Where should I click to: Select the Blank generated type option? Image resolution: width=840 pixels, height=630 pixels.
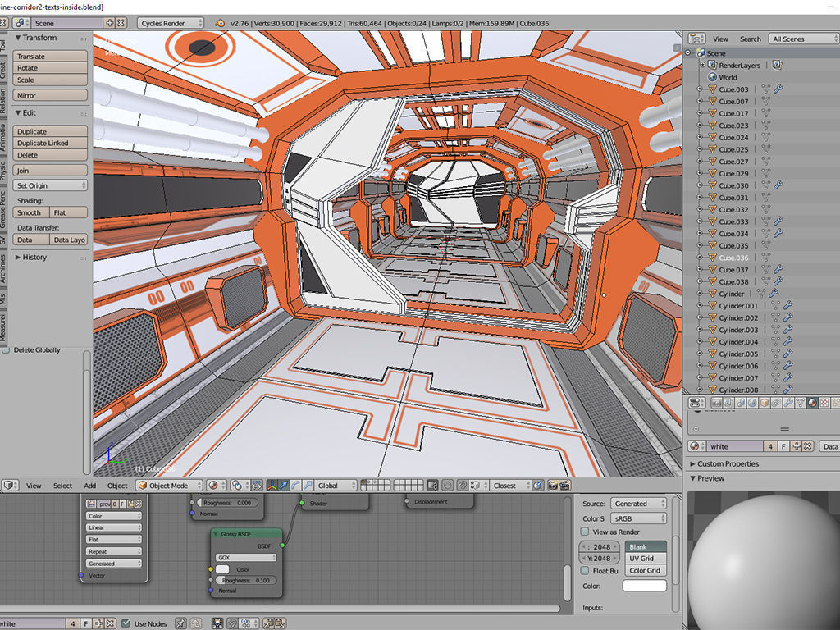[x=646, y=547]
